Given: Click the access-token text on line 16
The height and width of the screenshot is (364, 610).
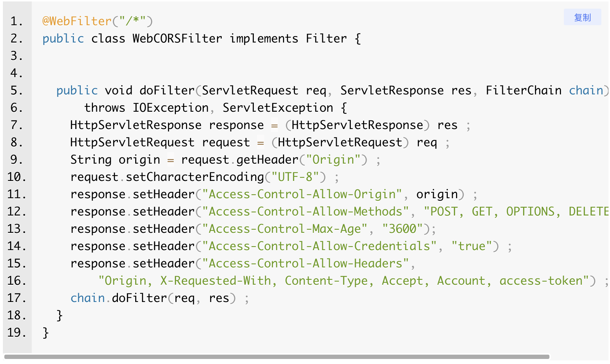Looking at the screenshot, I should tap(541, 281).
